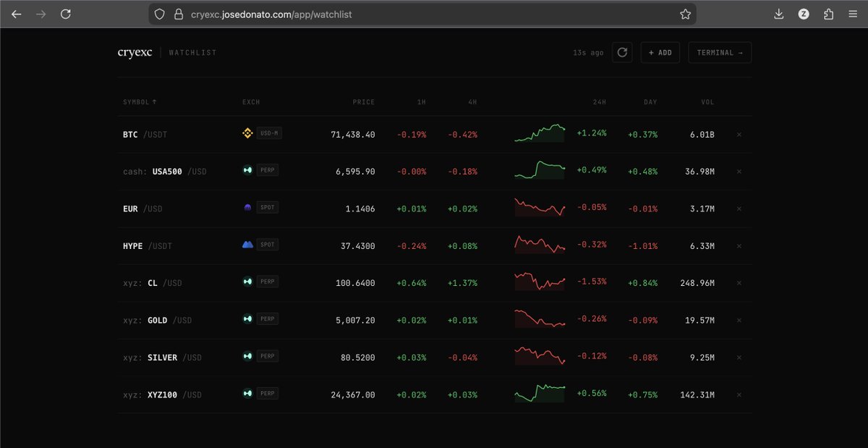Sort by the EXCH column header
868x448 pixels.
pos(251,102)
